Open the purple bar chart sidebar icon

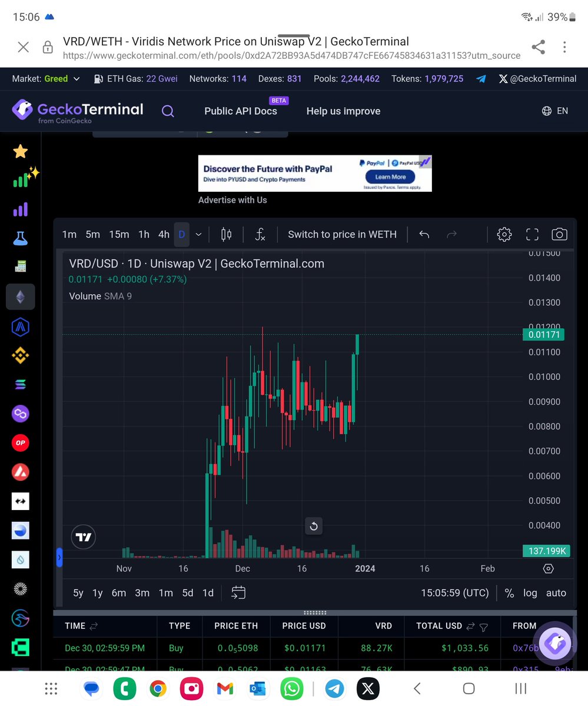tap(21, 208)
